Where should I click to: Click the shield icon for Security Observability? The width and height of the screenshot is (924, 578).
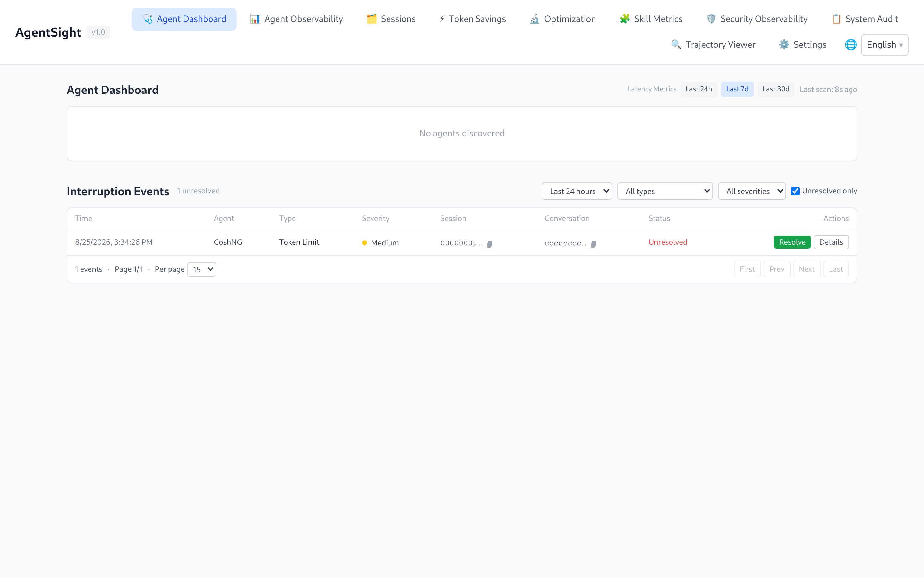coord(711,19)
